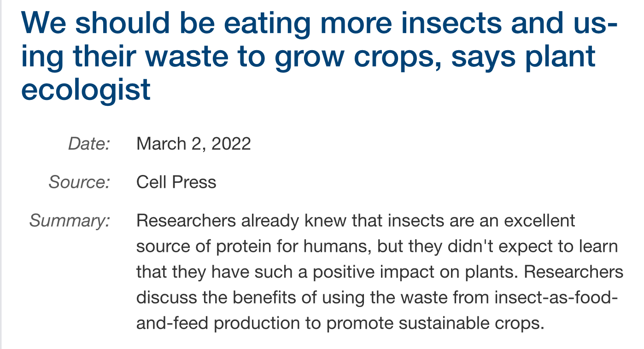Click "sustainable crops" at the summary's end
Viewport: 644px width, 349px height.
pos(472,323)
